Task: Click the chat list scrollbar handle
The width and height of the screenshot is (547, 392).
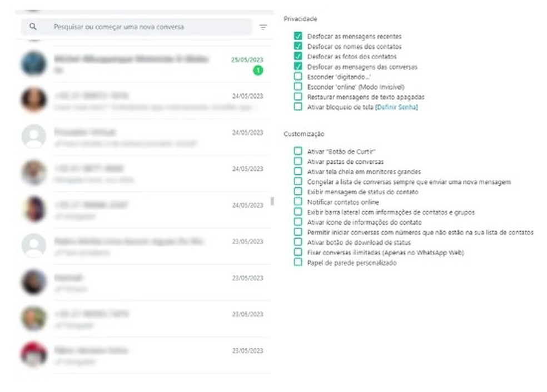Action: (x=272, y=201)
